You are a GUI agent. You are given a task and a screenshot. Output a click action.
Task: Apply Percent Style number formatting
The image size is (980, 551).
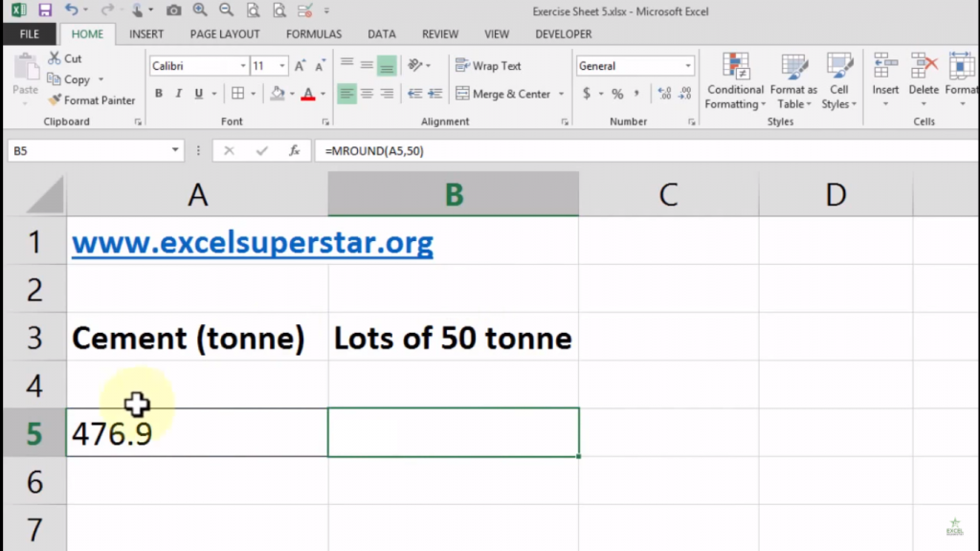pos(616,94)
